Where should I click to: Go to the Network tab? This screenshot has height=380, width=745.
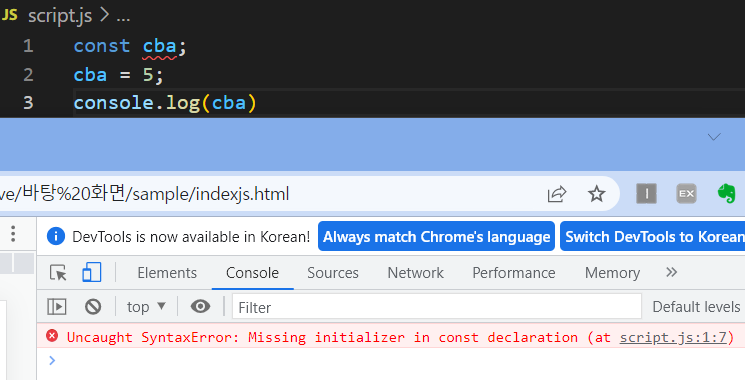tap(415, 273)
